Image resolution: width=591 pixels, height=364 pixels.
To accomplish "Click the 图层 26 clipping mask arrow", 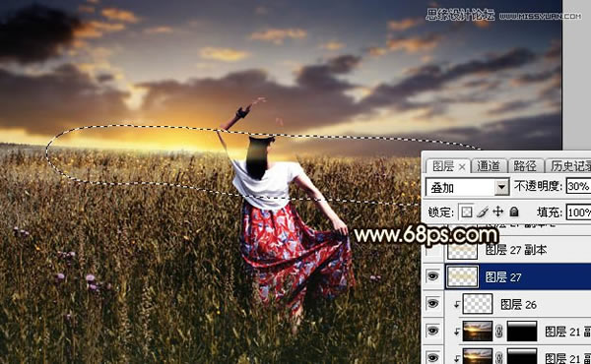I will [x=457, y=305].
